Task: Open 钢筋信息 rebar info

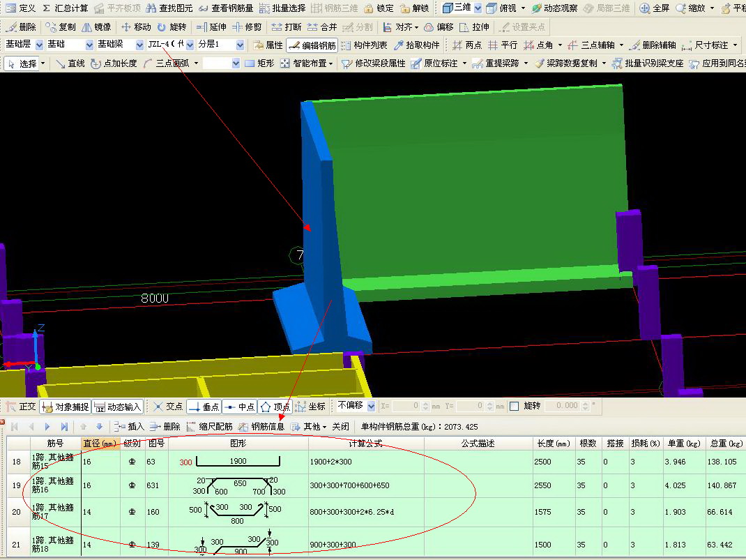Action: pos(261,427)
